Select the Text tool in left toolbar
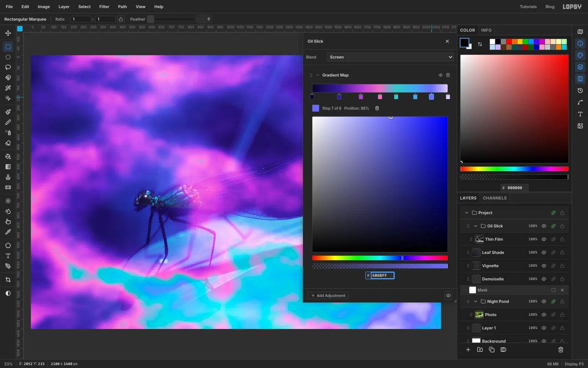 pos(8,256)
